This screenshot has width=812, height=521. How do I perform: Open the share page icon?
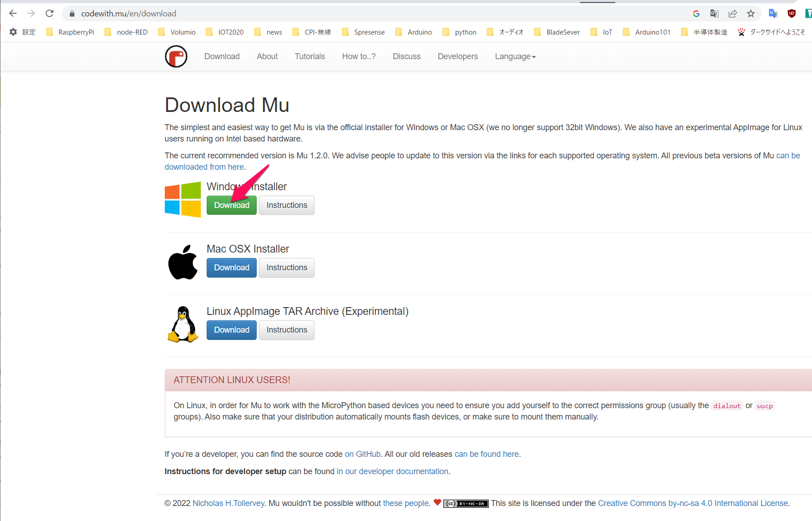tap(733, 14)
